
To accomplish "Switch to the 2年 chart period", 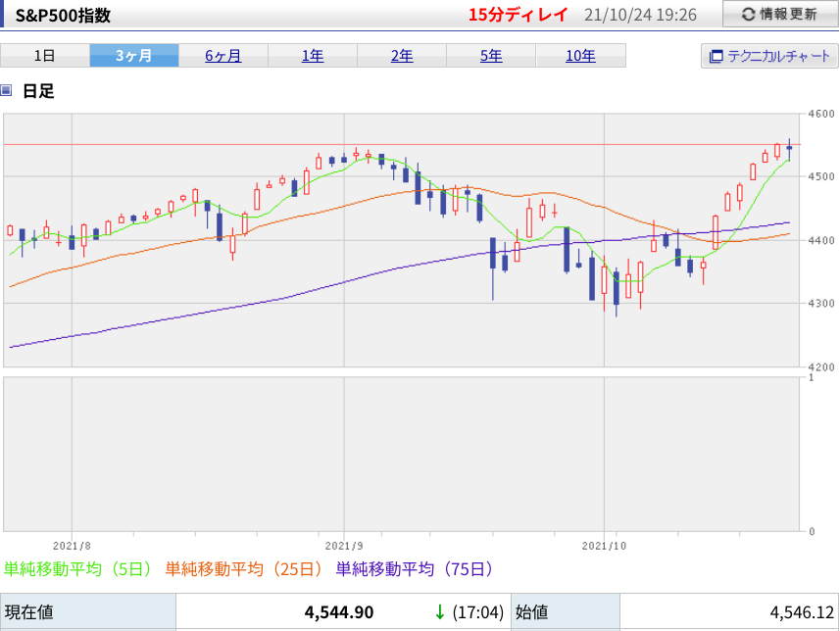I will tap(402, 56).
